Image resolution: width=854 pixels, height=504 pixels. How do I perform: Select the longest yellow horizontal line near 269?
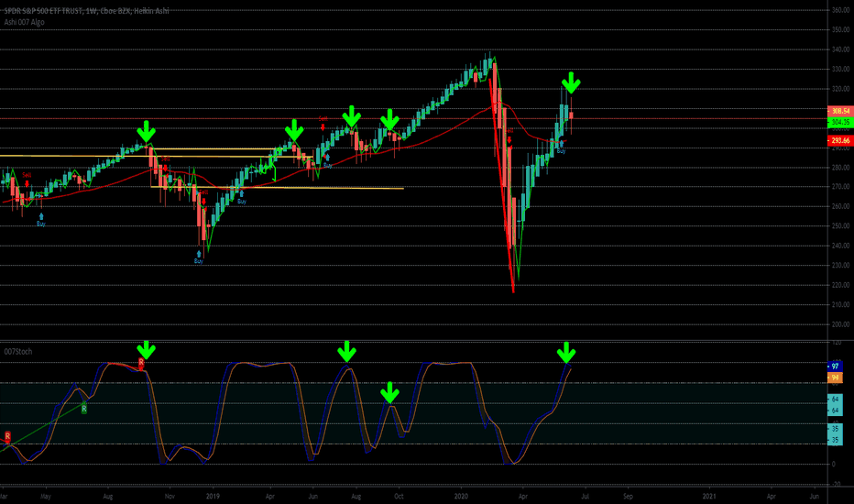278,188
